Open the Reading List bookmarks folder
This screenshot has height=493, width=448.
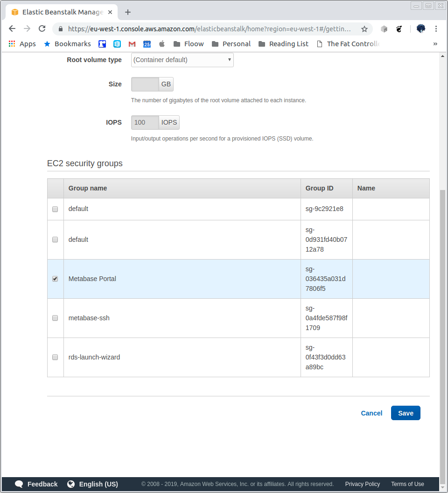(283, 44)
